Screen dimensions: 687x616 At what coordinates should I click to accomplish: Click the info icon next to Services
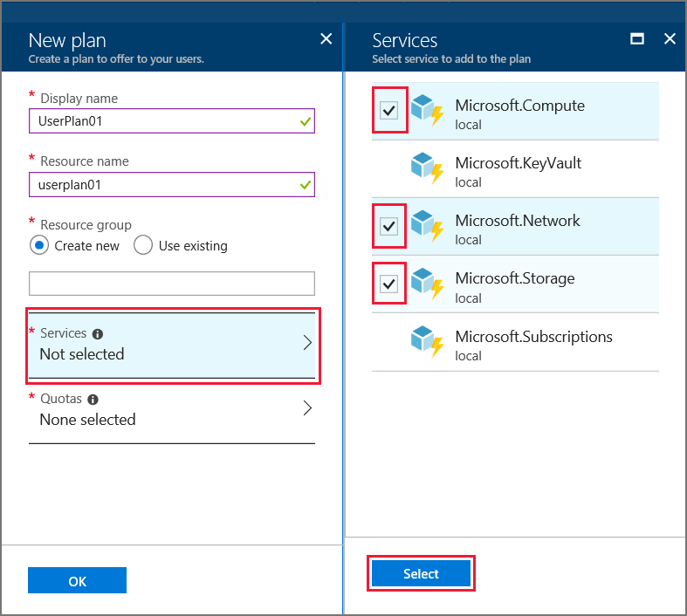[97, 334]
